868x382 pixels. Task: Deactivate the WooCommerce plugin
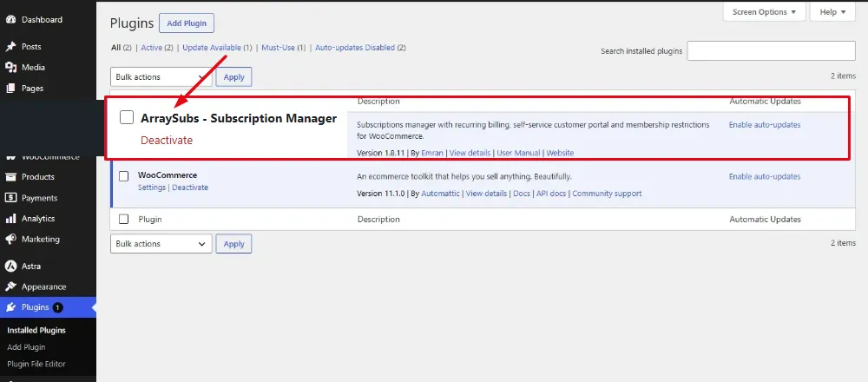(x=190, y=188)
